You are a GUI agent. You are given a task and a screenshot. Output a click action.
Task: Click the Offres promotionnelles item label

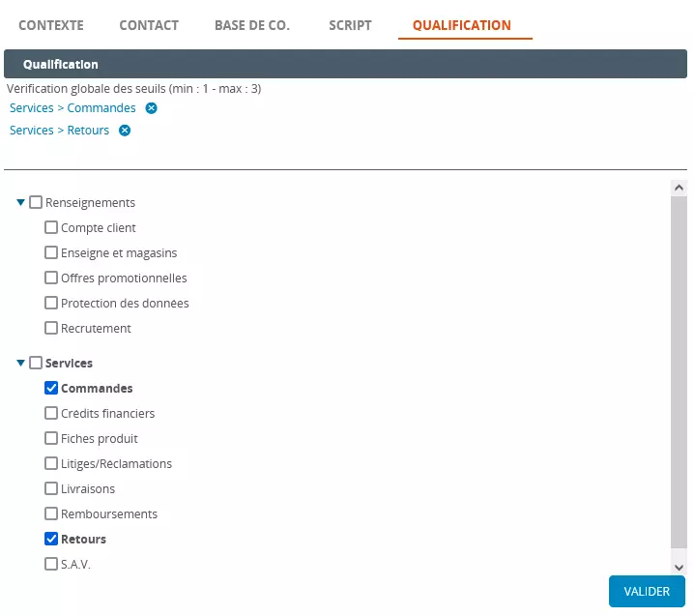(x=124, y=279)
